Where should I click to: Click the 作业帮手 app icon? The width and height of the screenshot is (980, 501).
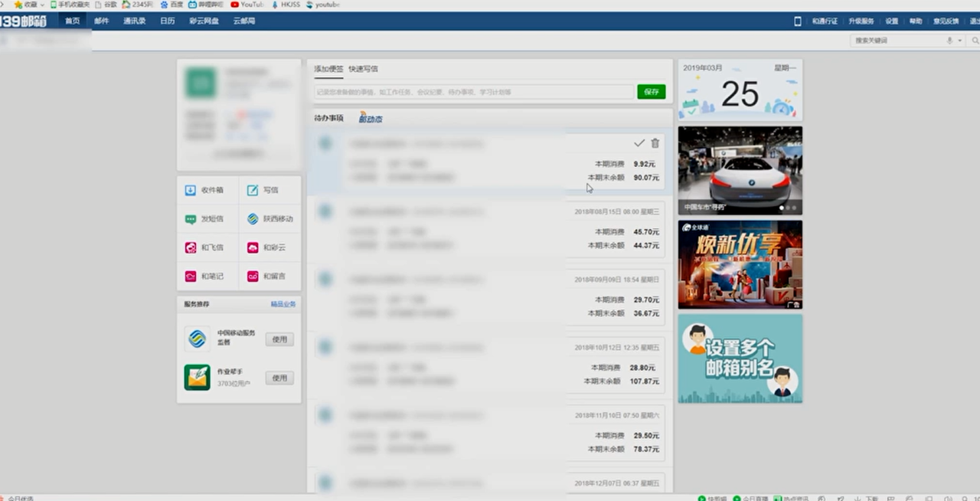coord(198,378)
